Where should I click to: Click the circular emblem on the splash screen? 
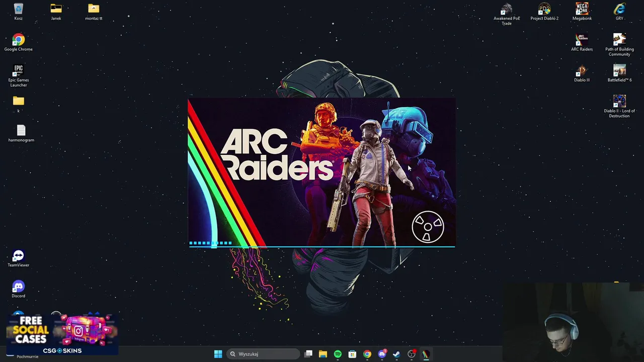click(428, 227)
